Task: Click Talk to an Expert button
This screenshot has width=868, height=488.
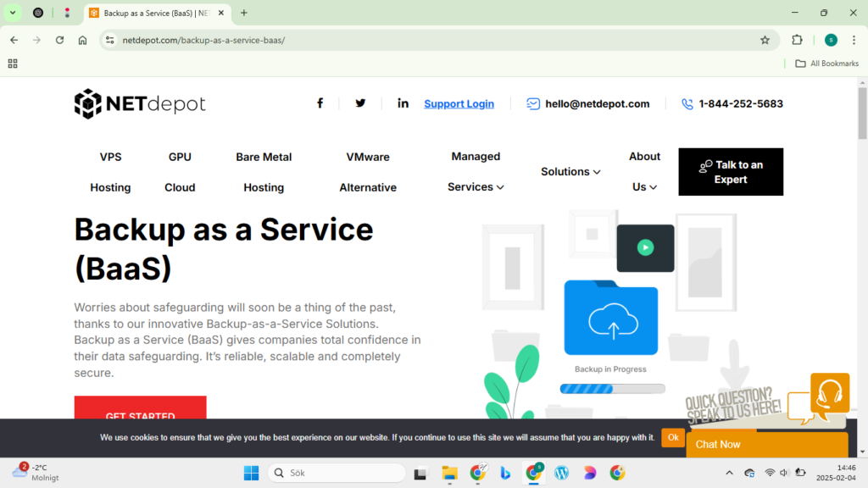Action: 731,171
